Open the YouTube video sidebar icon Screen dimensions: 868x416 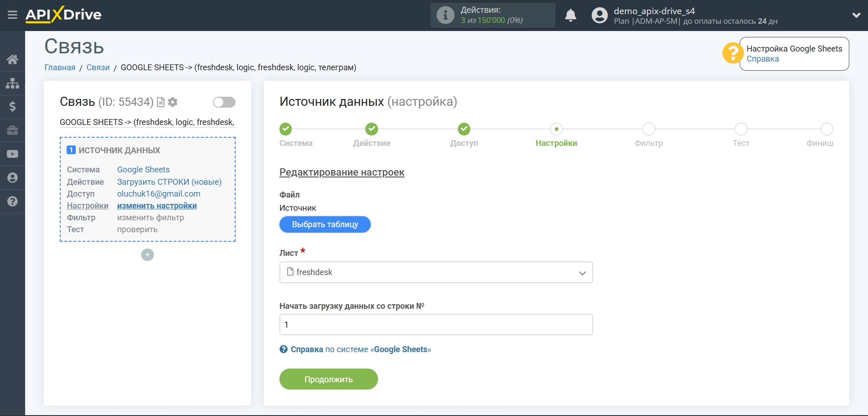coord(12,154)
